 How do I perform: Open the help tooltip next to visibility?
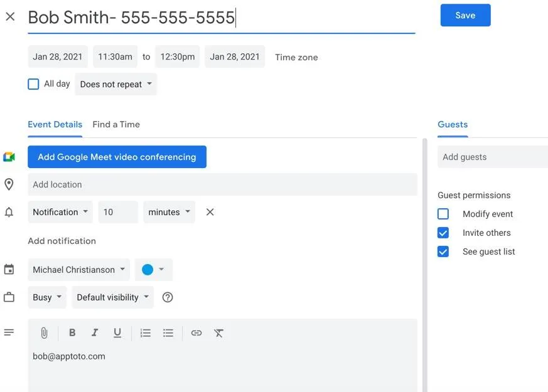point(167,297)
